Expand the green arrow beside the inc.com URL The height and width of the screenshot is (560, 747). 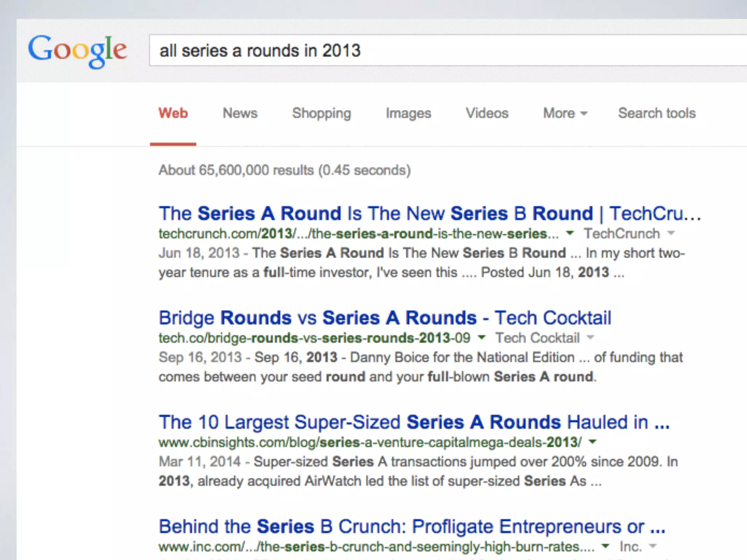coord(605,546)
